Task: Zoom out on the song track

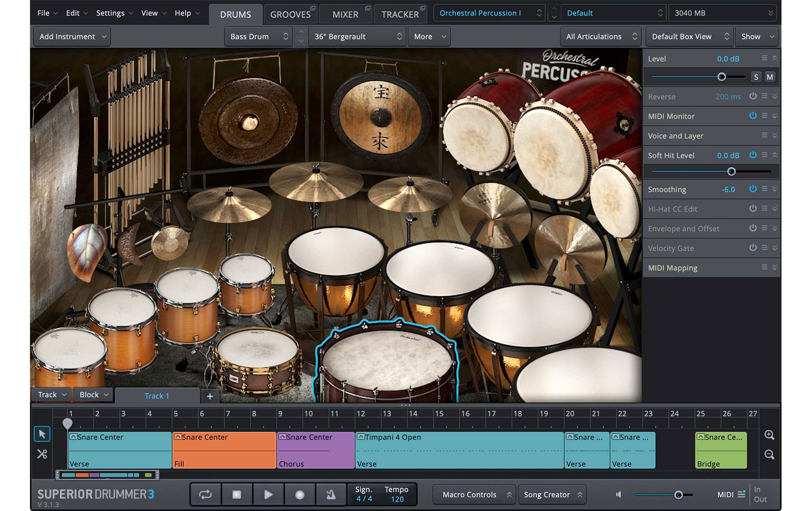Action: (769, 455)
